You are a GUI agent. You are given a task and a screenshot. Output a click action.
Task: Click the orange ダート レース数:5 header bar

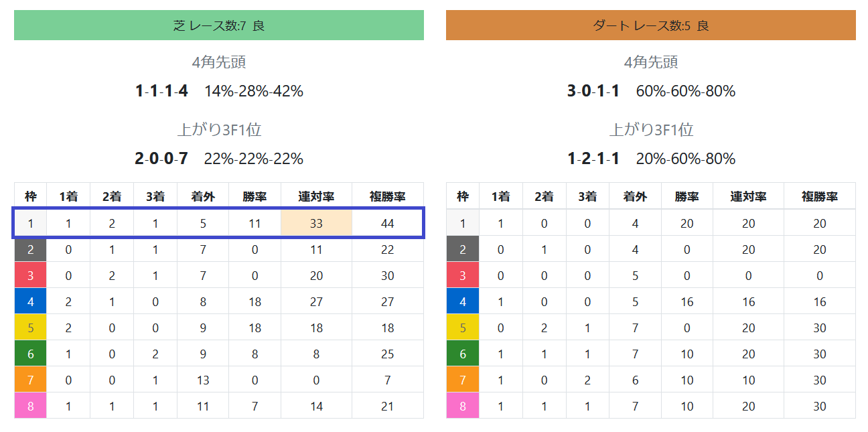(651, 25)
